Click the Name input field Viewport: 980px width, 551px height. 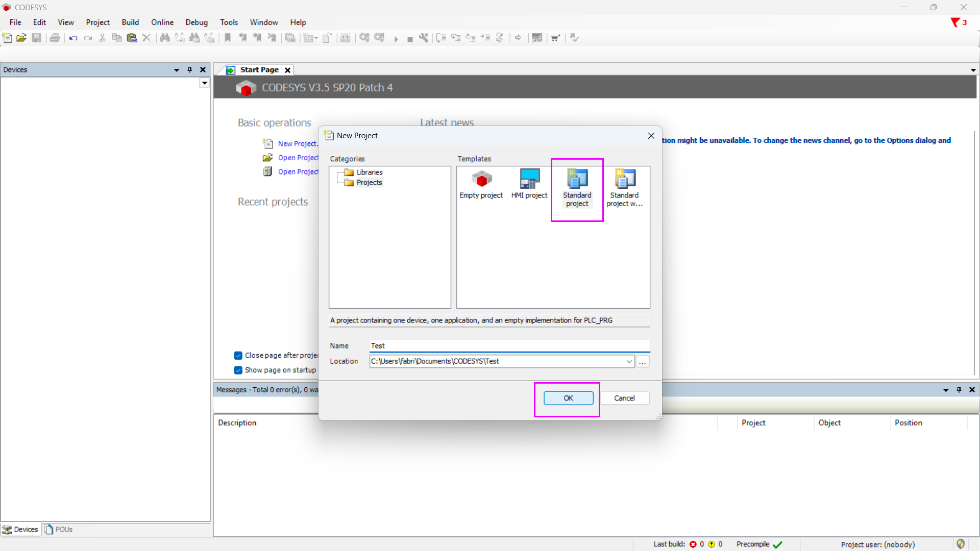[x=509, y=346]
